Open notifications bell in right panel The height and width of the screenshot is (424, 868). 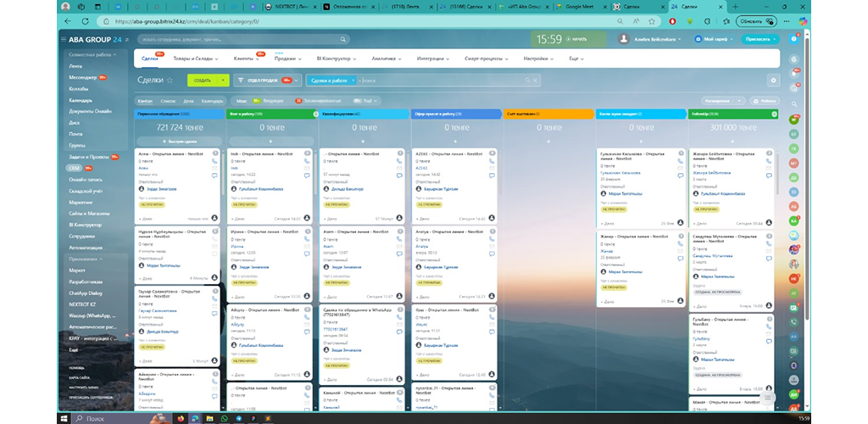tap(794, 74)
